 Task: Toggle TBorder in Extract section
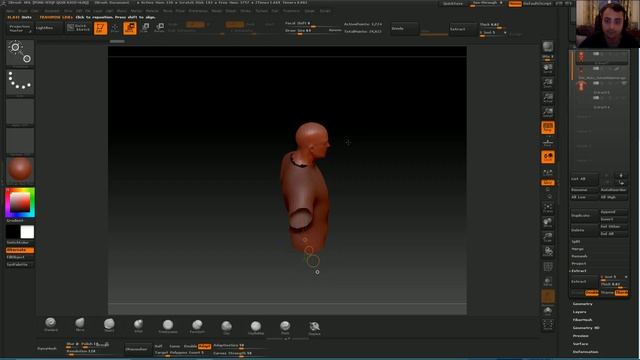[621, 292]
